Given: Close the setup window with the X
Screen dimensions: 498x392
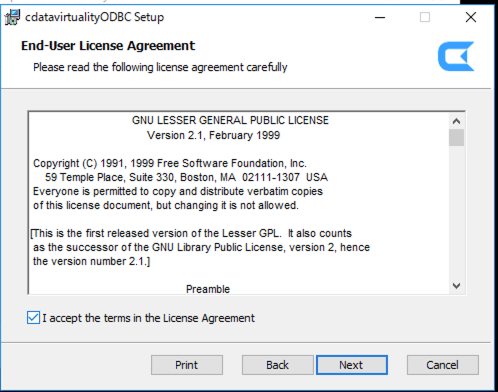Looking at the screenshot, I should 471,17.
